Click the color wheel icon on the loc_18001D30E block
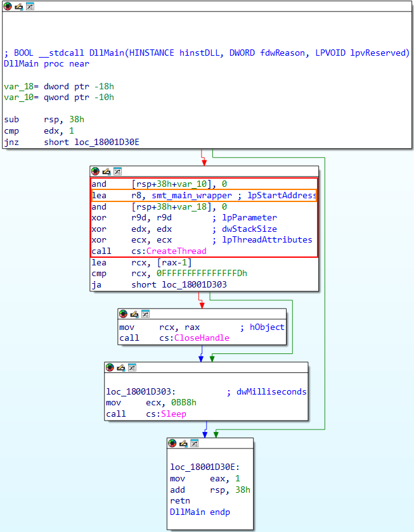This screenshot has height=532, width=414. click(x=172, y=443)
